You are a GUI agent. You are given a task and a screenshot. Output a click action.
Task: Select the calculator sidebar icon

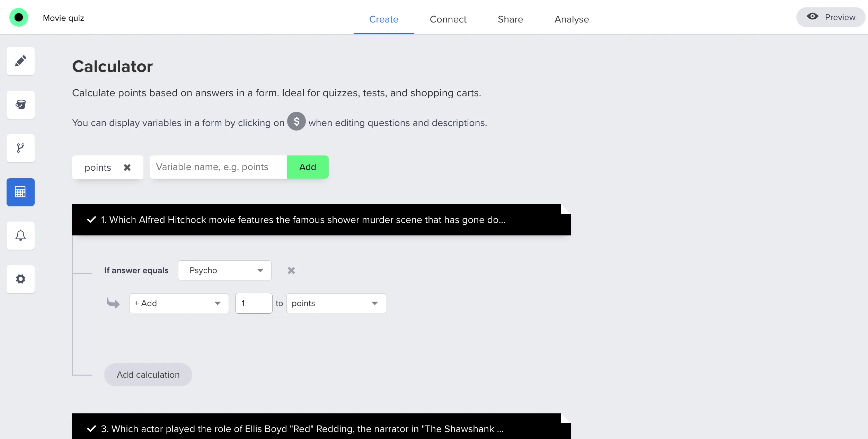(20, 192)
